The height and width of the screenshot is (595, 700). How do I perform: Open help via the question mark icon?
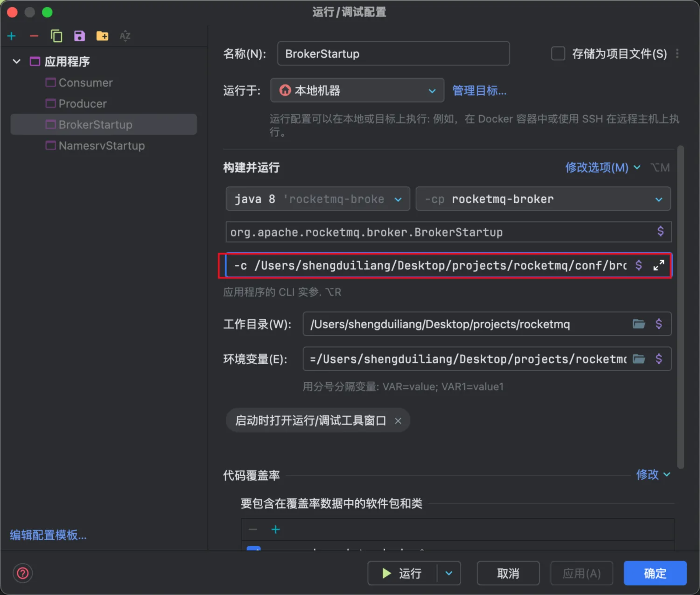[x=22, y=574]
